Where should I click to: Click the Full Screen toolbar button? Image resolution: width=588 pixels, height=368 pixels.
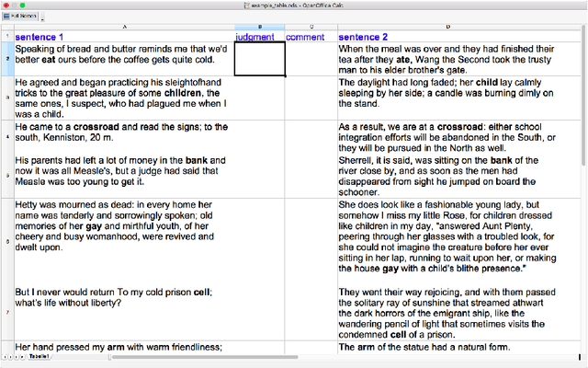(x=20, y=17)
